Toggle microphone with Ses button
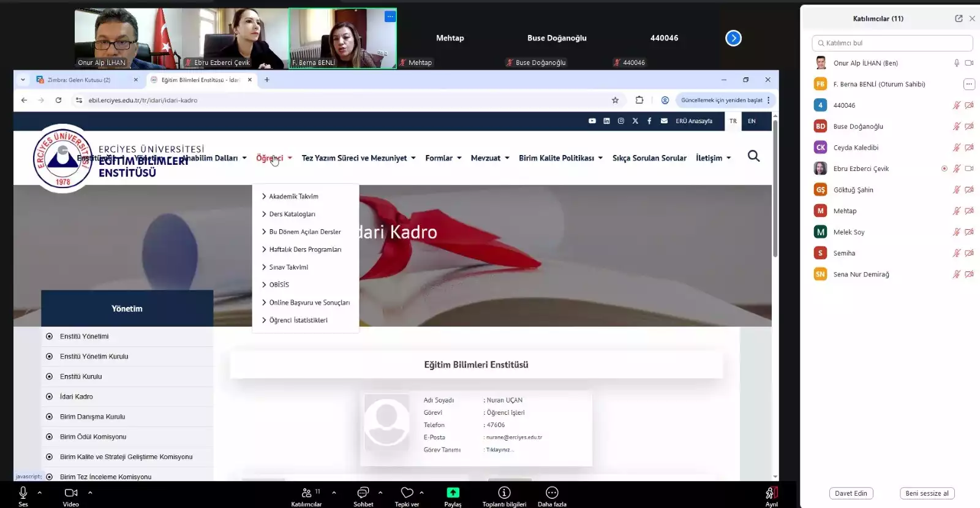The height and width of the screenshot is (508, 980). click(x=23, y=493)
